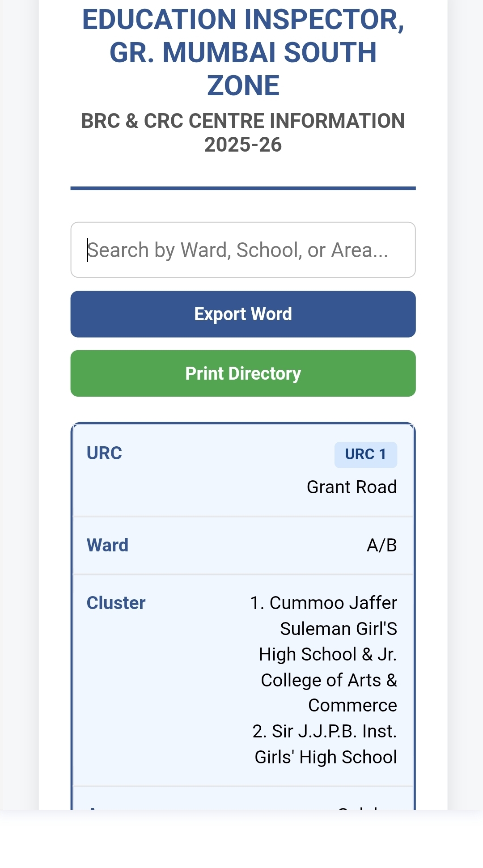Click the BRC & CRC Centre Information subtitle
This screenshot has width=483, height=868.
click(243, 121)
